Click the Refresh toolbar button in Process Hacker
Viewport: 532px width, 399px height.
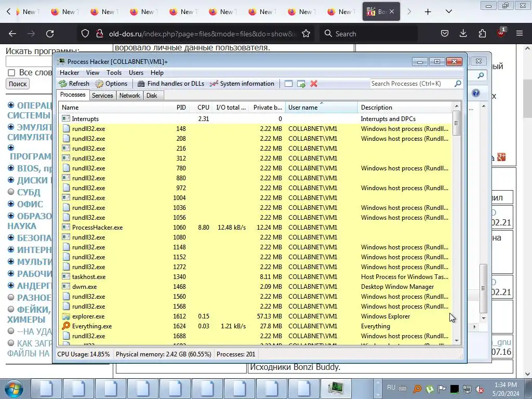coord(74,84)
